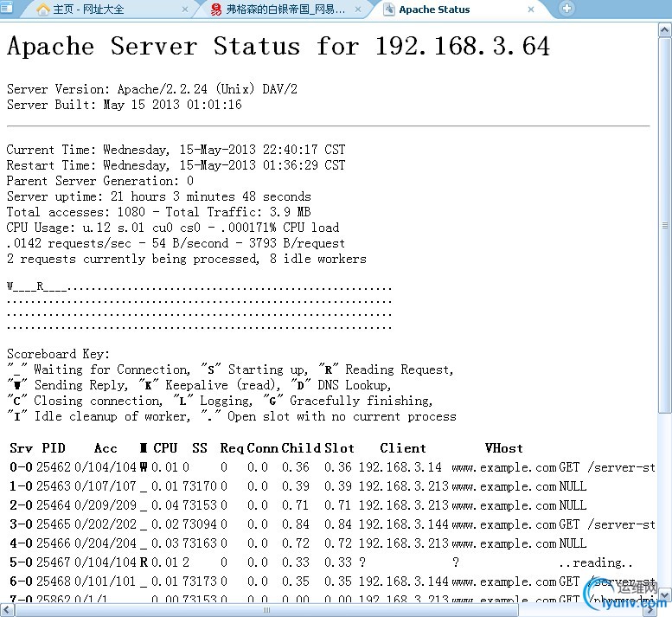This screenshot has height=617, width=672.
Task: Click the 2 requests currently being processed line
Action: pos(187,259)
